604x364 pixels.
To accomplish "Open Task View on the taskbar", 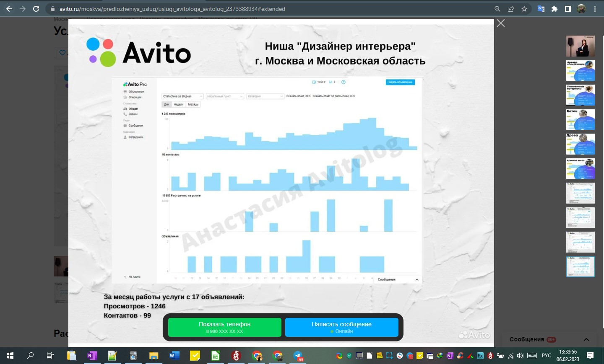I will pos(50,356).
